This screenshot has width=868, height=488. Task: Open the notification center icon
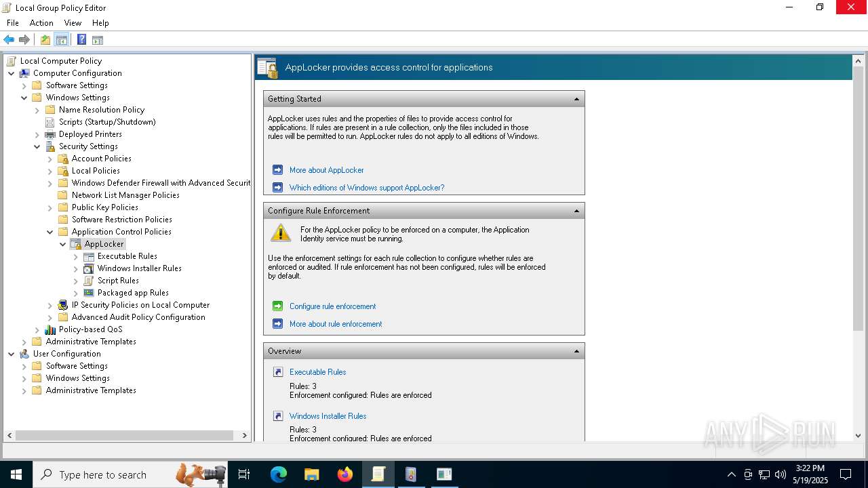(x=846, y=474)
